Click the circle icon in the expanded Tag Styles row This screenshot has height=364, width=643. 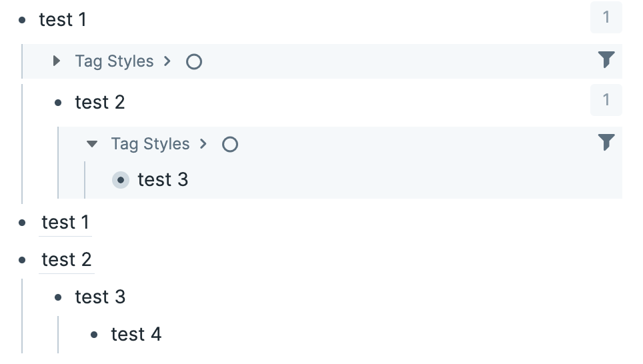click(230, 145)
